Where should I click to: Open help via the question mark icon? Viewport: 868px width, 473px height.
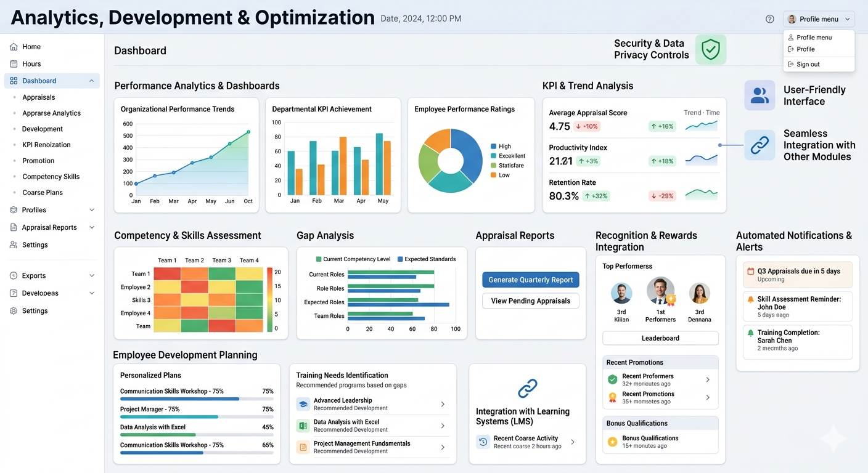point(770,19)
